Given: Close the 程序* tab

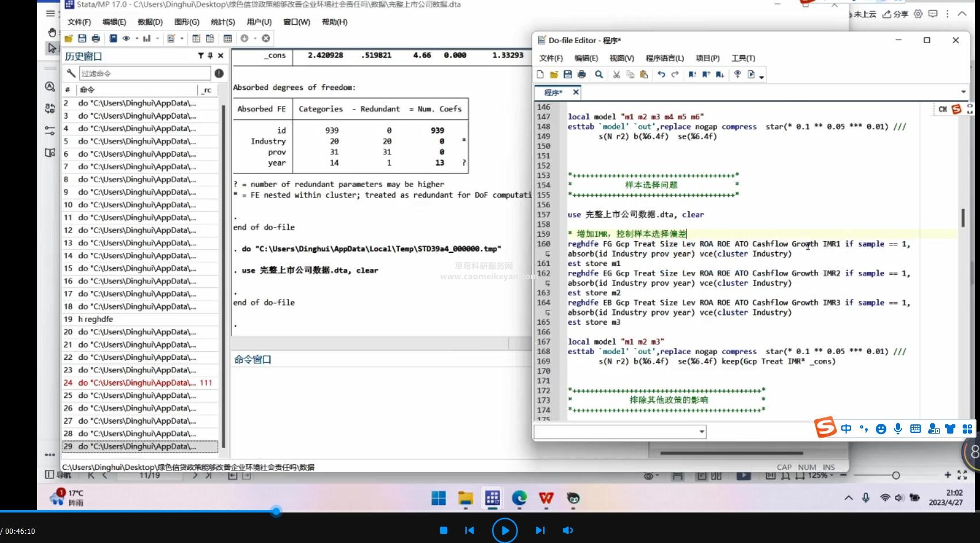Looking at the screenshot, I should pos(575,92).
